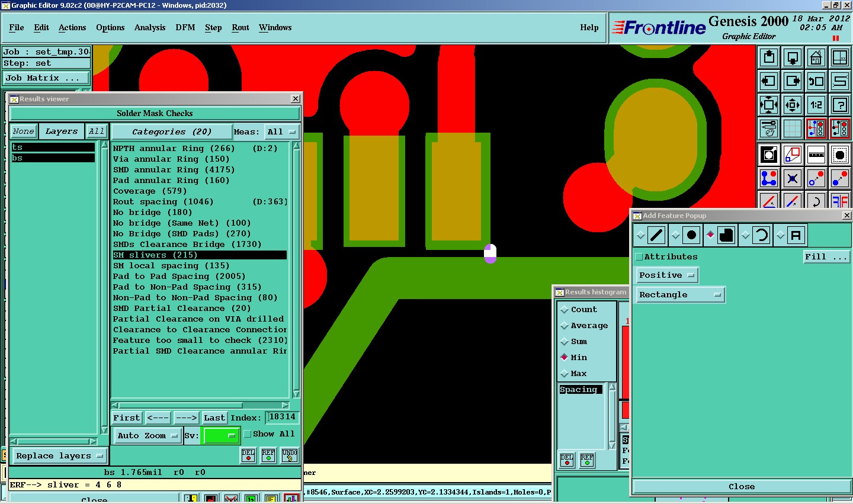853x504 pixels.
Task: Click the S-shaped snake path icon
Action: pyautogui.click(x=840, y=81)
